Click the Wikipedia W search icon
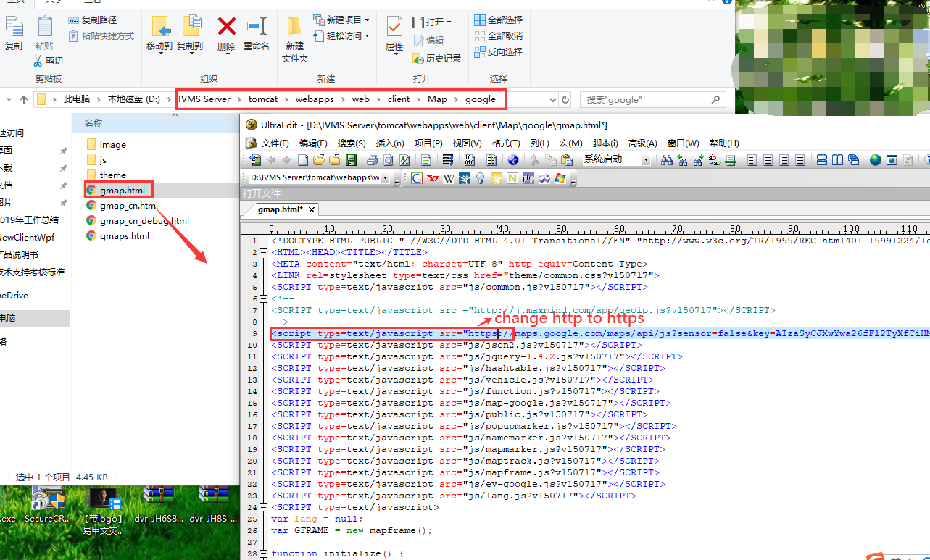This screenshot has height=560, width=930. tap(449, 178)
